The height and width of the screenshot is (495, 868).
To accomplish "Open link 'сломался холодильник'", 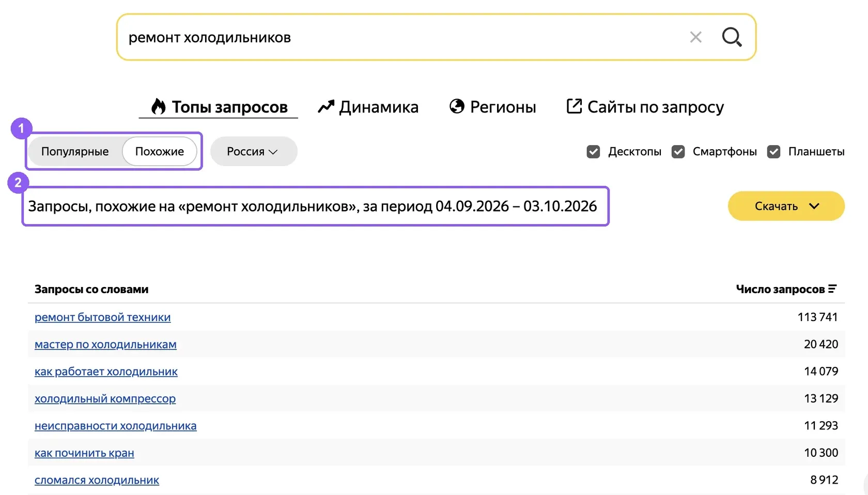I will [97, 480].
